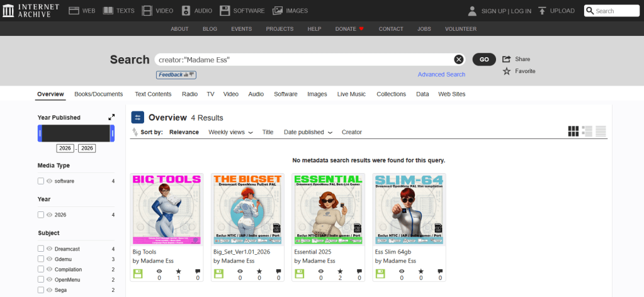Click the Internet Archive logo icon
This screenshot has height=297, width=644.
[8, 11]
